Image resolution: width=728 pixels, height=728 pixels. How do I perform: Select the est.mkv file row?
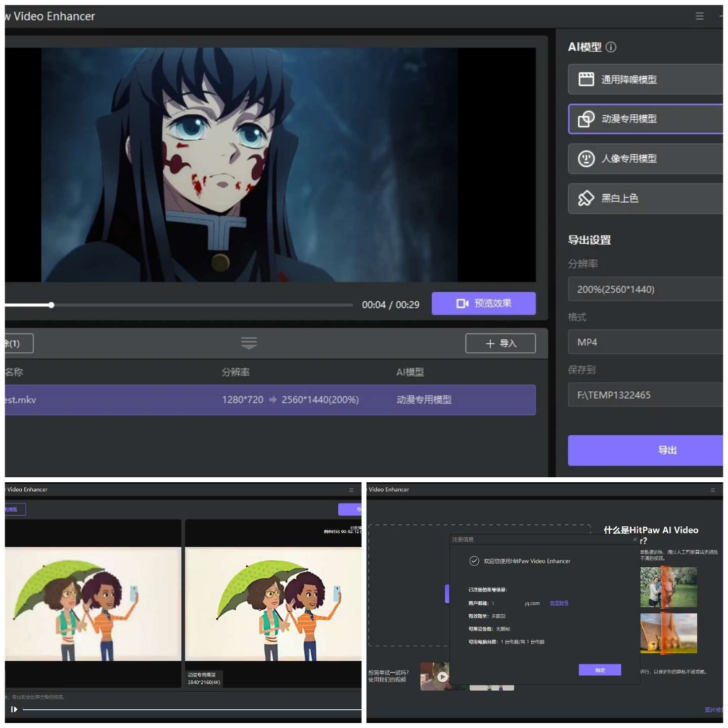(270, 400)
